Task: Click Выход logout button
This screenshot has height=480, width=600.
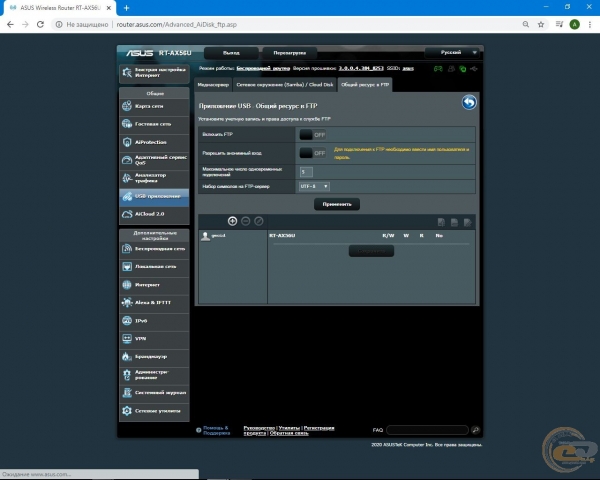Action: point(231,53)
